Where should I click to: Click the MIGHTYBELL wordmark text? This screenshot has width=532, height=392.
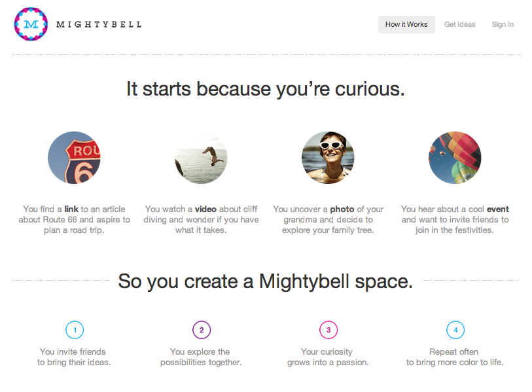(x=99, y=24)
